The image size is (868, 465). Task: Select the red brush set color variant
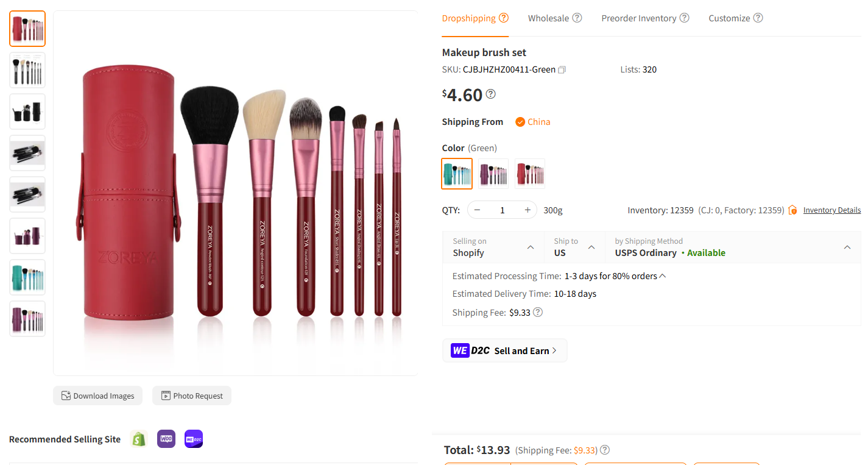[x=529, y=174]
